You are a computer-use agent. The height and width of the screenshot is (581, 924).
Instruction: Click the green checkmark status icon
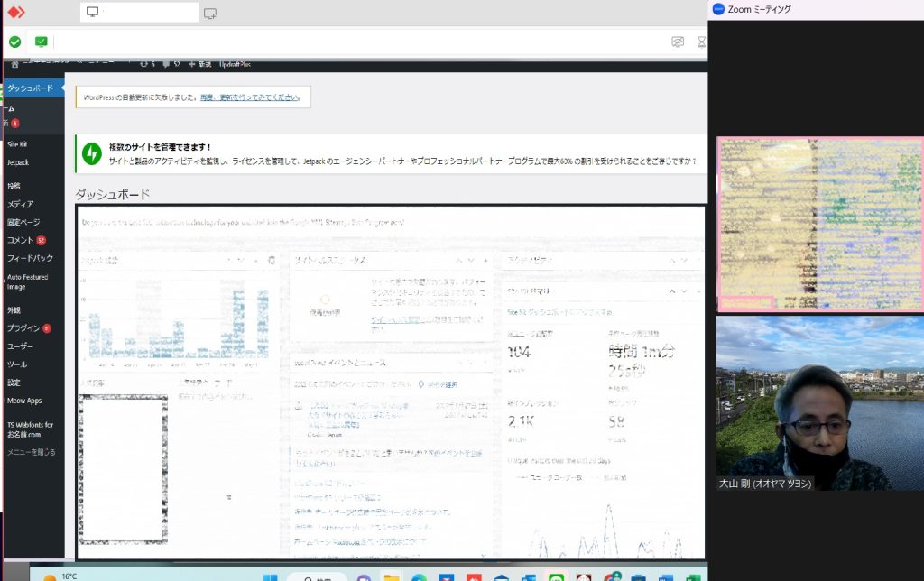15,41
